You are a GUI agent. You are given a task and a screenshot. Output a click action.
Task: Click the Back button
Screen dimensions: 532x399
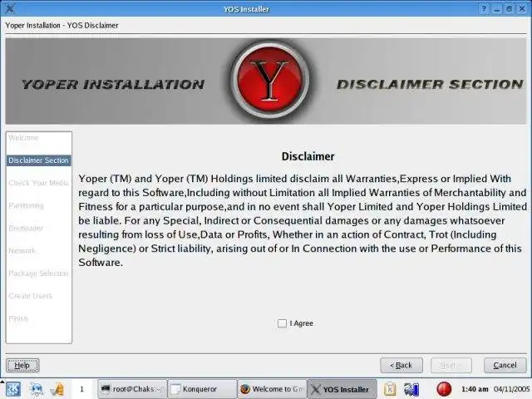point(401,366)
